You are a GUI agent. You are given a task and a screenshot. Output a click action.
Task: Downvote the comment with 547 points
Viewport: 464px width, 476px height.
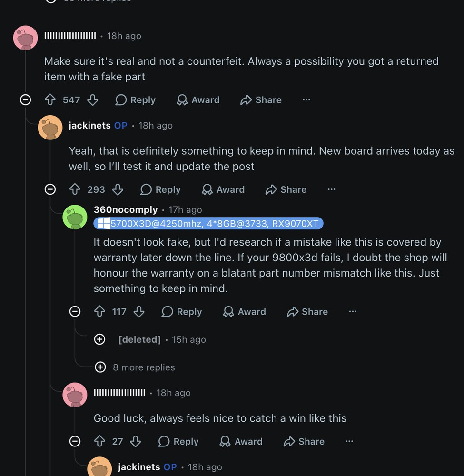click(92, 100)
